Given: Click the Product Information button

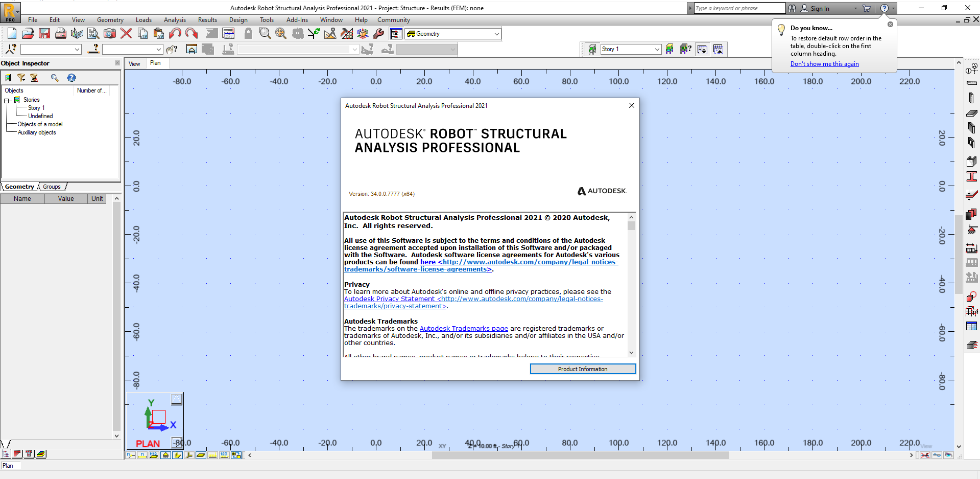Looking at the screenshot, I should 583,369.
